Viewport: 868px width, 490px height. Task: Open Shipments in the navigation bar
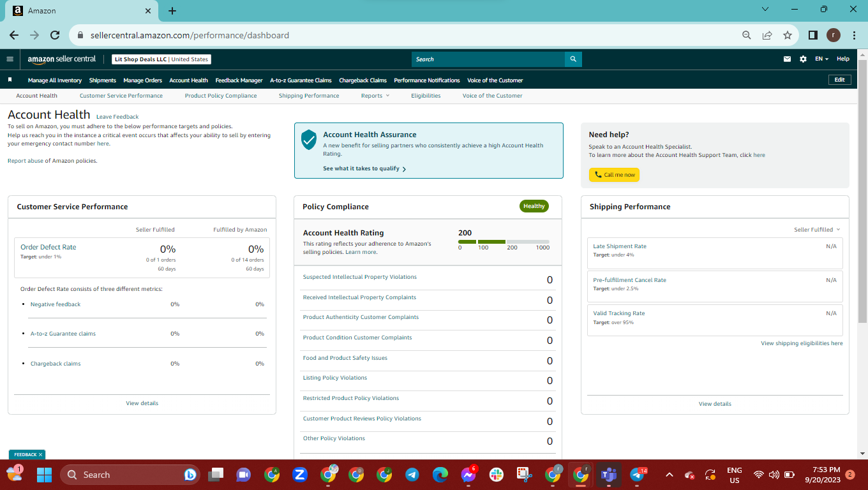pos(103,80)
